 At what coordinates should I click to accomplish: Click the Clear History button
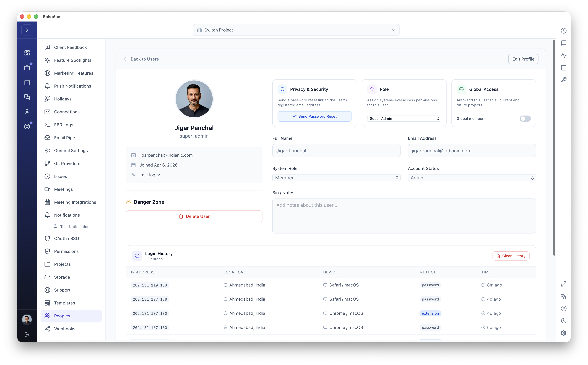coord(511,256)
